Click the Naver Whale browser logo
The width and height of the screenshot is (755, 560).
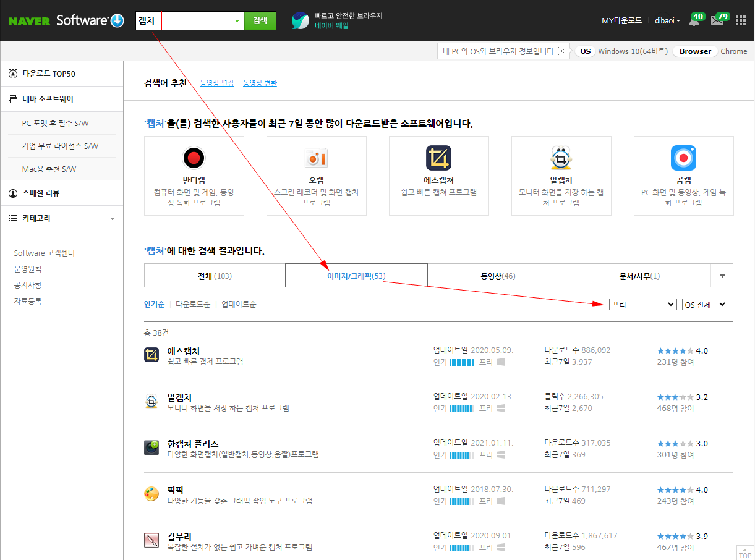(301, 20)
